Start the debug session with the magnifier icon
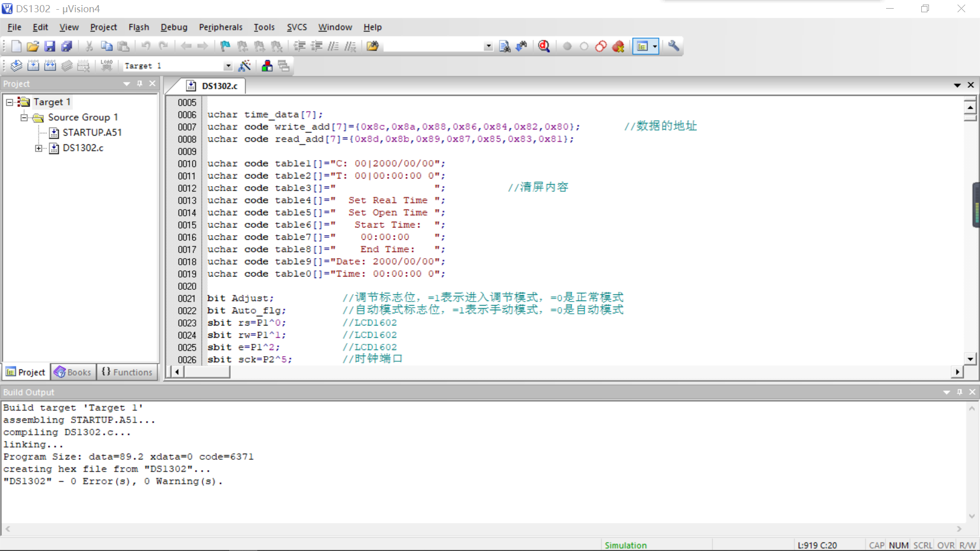This screenshot has width=980, height=551. click(x=544, y=46)
